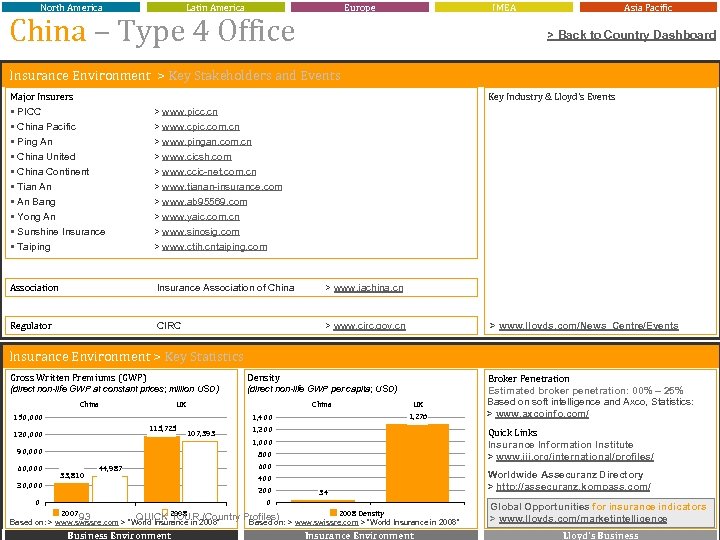
Task: Click the 'Major Insurers' heading
Action: point(42,97)
